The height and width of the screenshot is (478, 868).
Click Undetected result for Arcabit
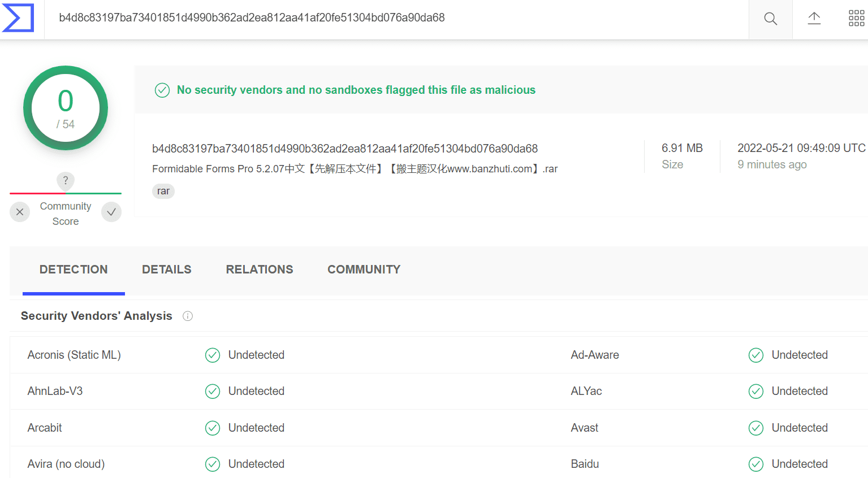[x=256, y=428]
